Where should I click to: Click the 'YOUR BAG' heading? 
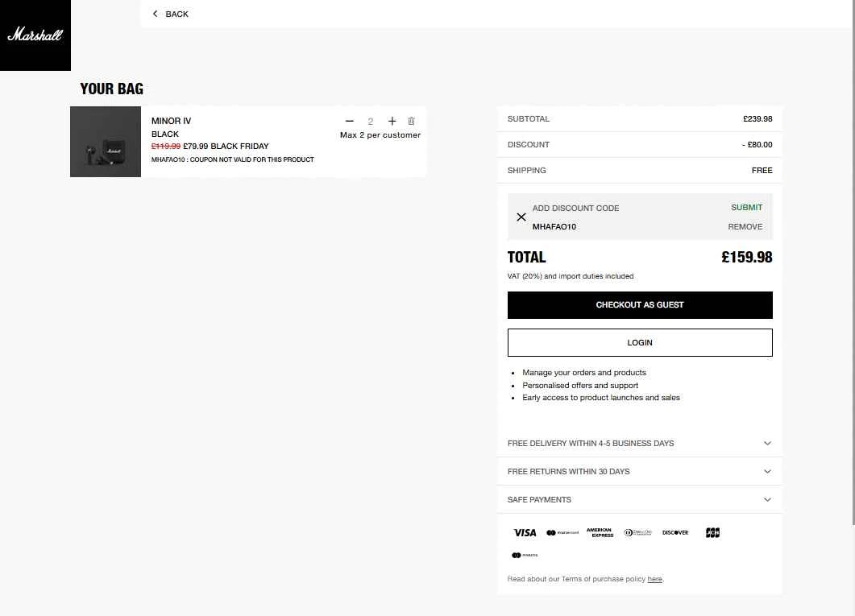[112, 89]
